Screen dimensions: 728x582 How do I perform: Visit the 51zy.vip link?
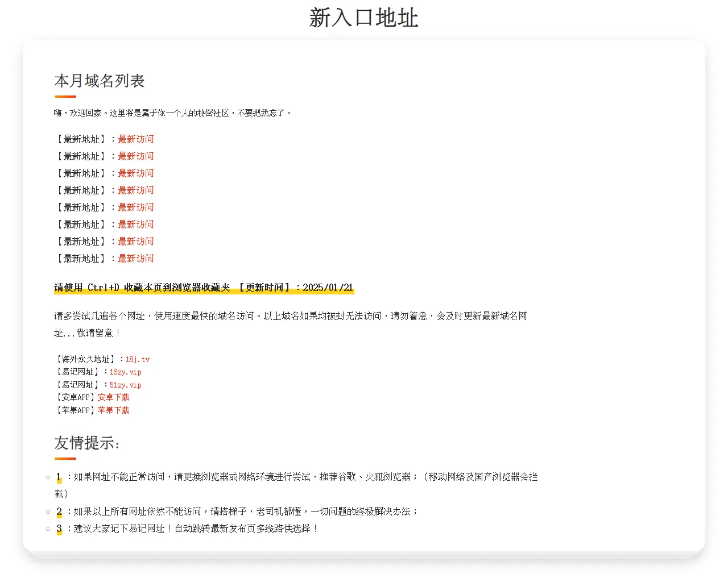tap(125, 385)
